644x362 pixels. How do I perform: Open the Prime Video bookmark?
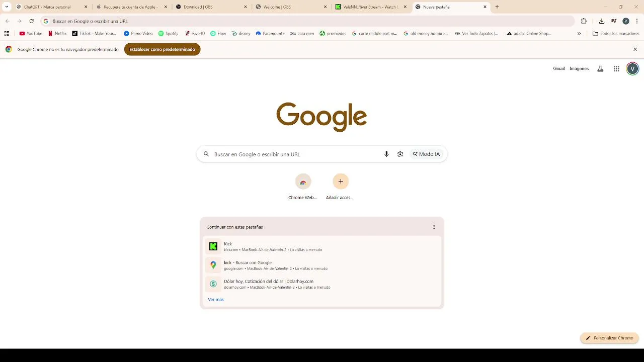(138, 34)
